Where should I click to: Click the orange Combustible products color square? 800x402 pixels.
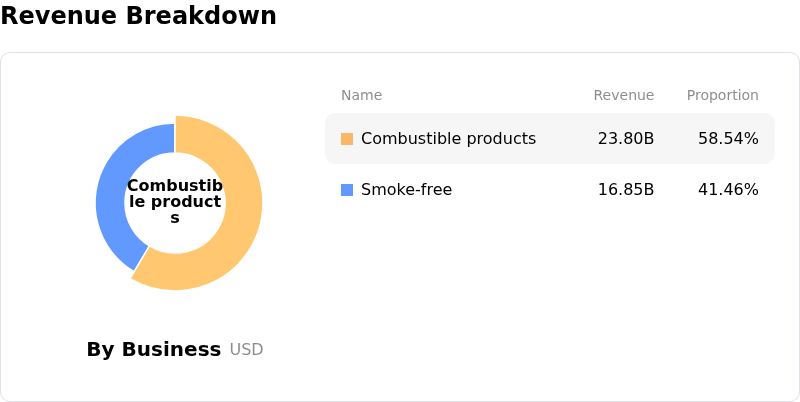pyautogui.click(x=347, y=139)
